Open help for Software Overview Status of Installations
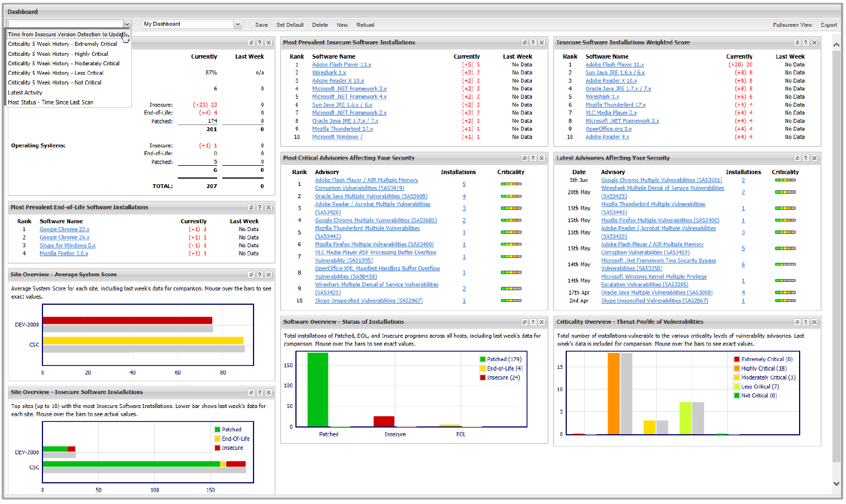 pos(533,321)
